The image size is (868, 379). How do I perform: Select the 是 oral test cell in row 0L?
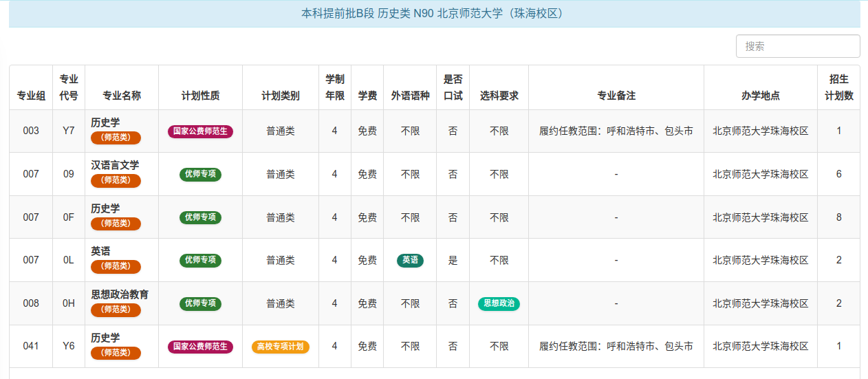[453, 261]
